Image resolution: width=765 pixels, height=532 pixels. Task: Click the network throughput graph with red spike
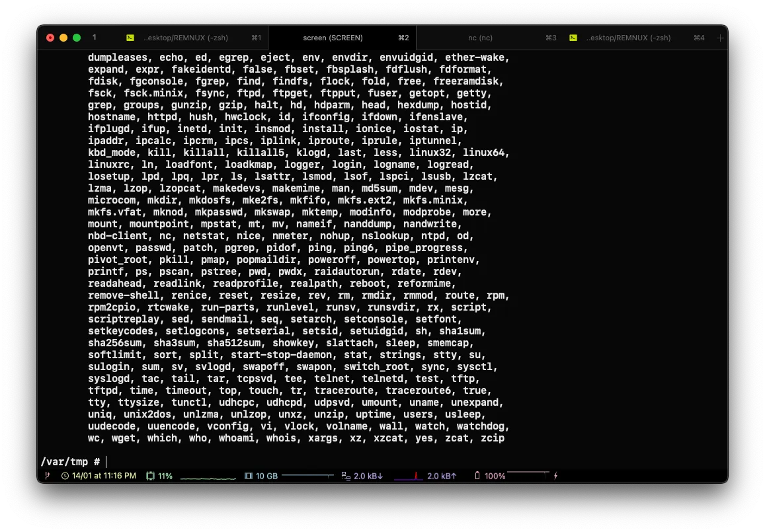pos(407,476)
